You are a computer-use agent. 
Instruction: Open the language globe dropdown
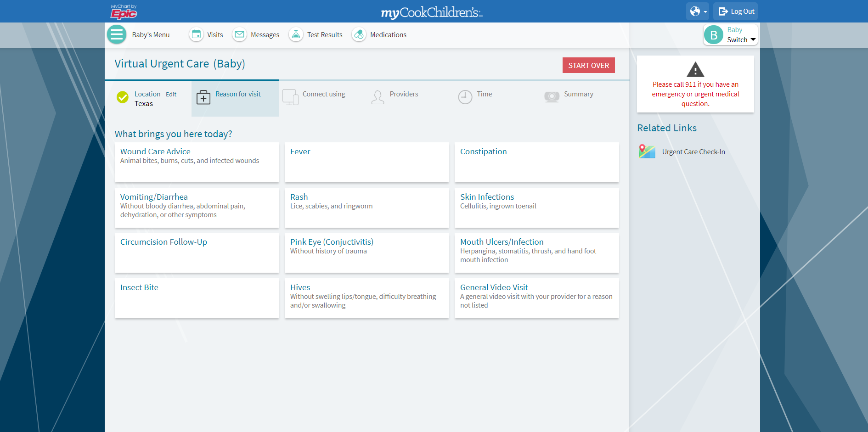pos(698,11)
